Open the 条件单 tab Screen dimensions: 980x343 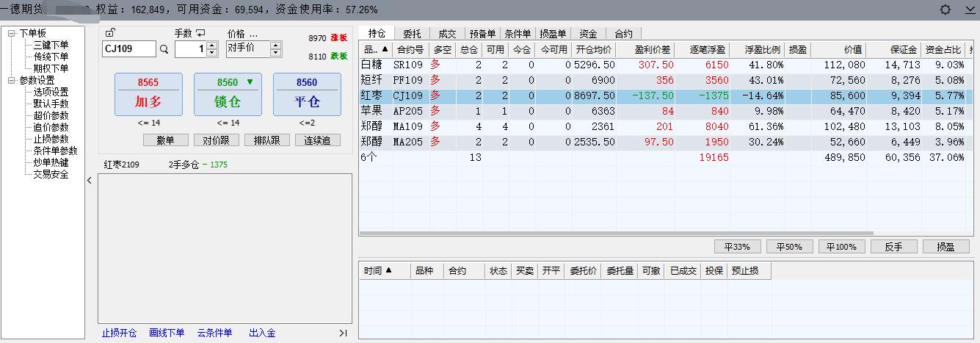tap(518, 34)
